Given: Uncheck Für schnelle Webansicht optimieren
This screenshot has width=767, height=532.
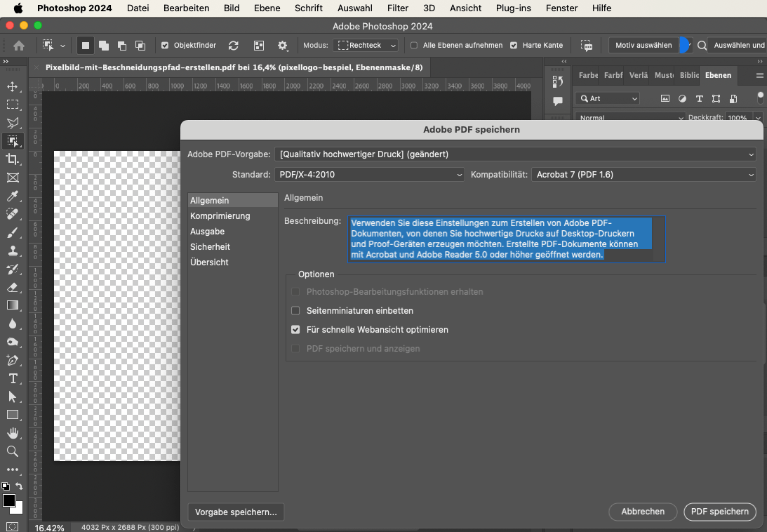Looking at the screenshot, I should (295, 329).
